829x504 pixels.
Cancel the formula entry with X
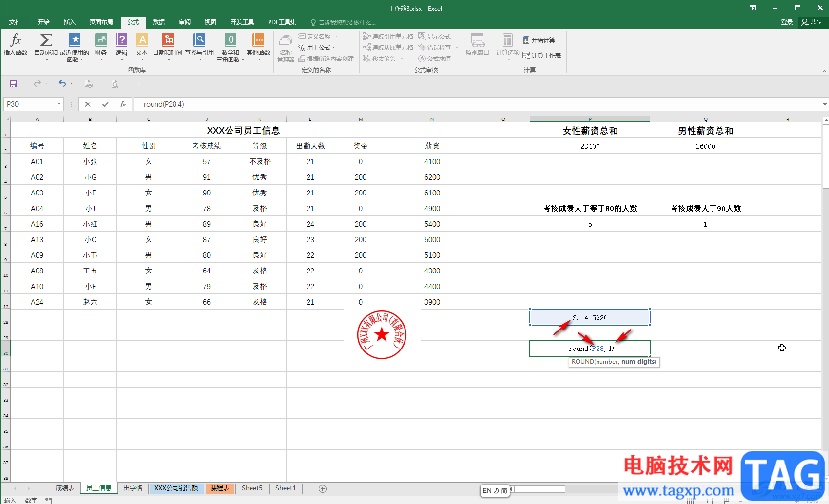(x=88, y=104)
